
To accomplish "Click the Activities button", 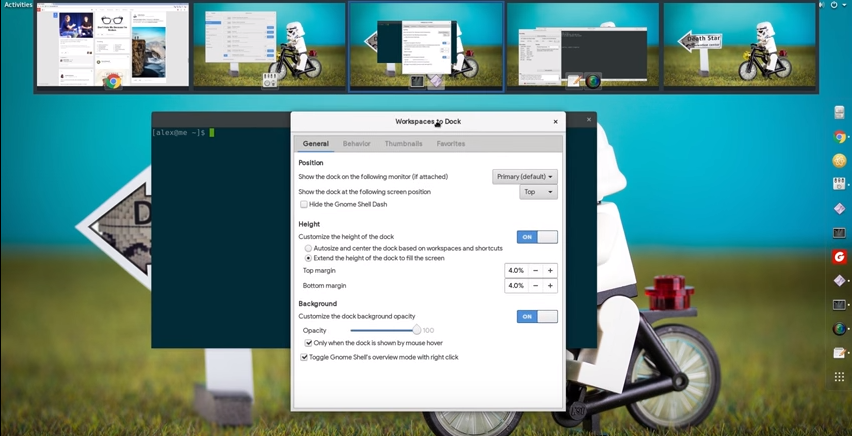I will coord(18,5).
